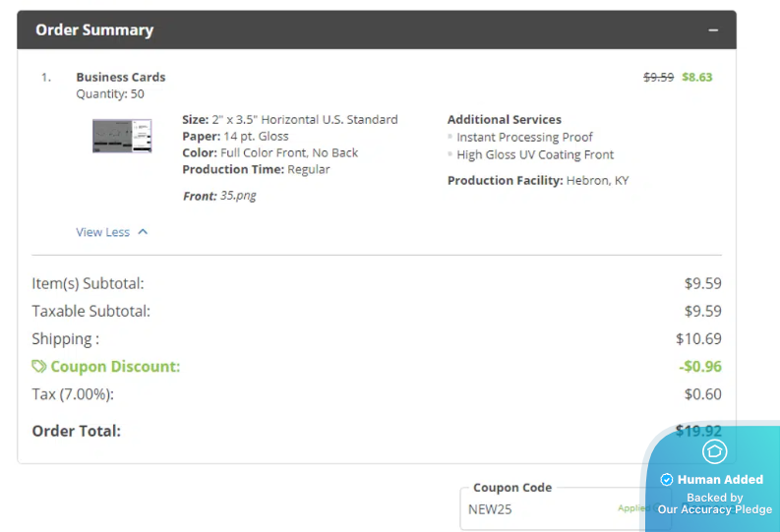
Task: Click the View Less link
Action: pos(102,232)
